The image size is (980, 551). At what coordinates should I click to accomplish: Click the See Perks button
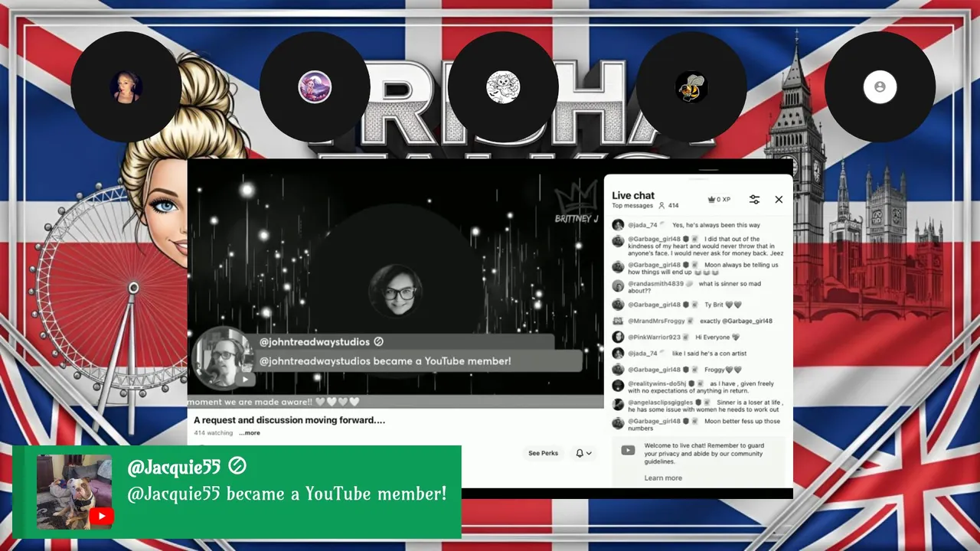click(543, 453)
